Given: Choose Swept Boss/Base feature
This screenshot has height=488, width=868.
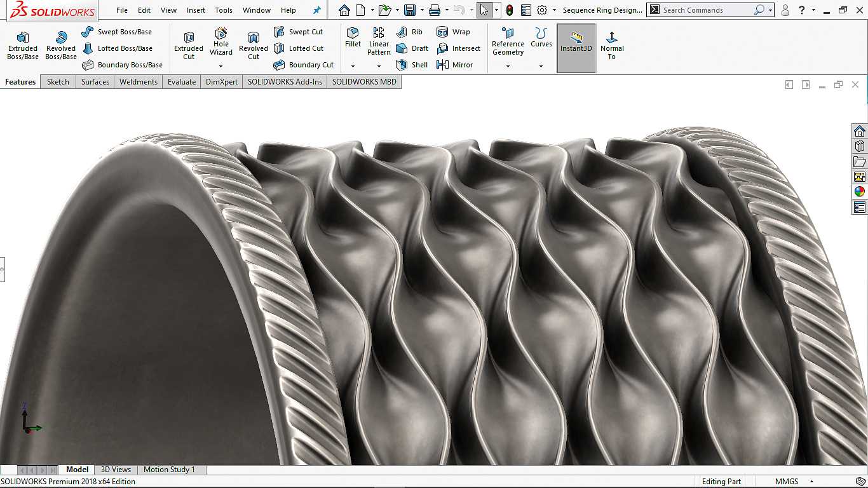Looking at the screenshot, I should pyautogui.click(x=117, y=32).
